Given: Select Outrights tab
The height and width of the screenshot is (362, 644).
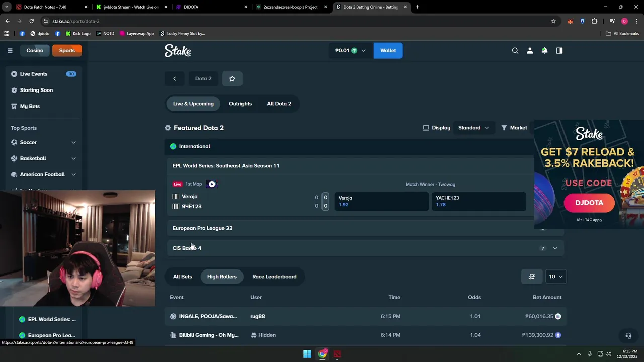Looking at the screenshot, I should pos(240,104).
